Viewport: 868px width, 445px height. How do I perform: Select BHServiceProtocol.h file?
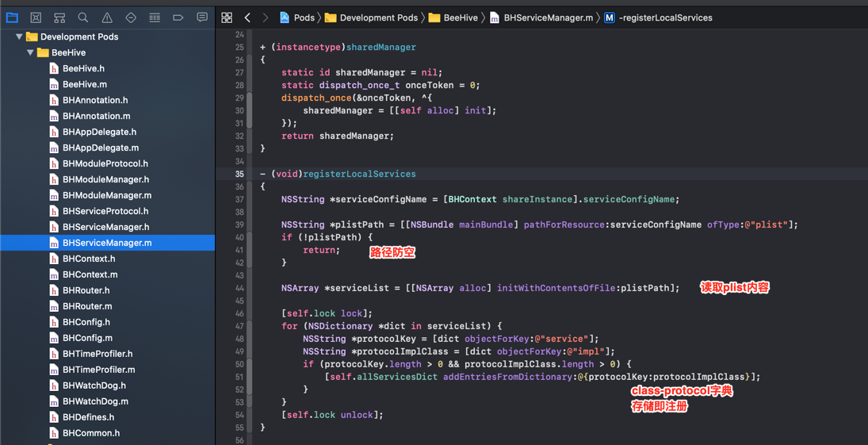point(105,211)
